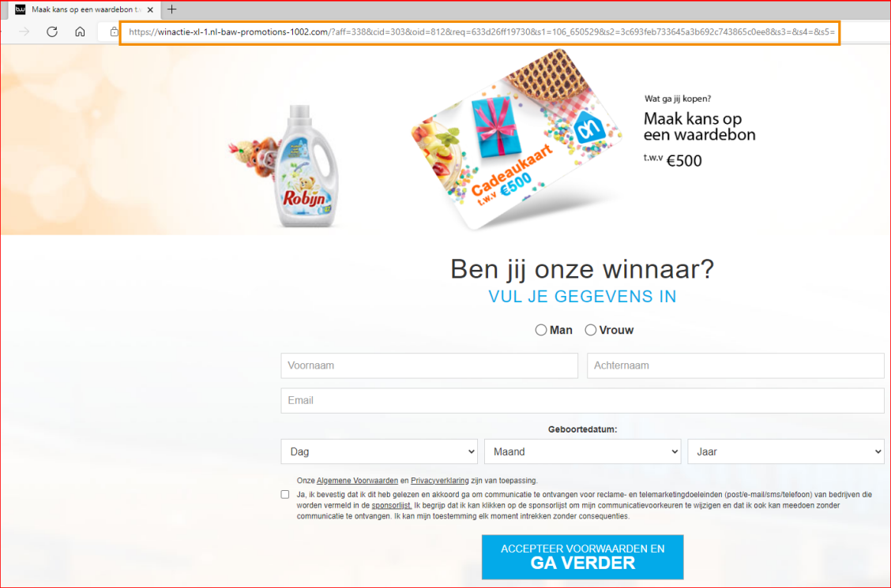Click the lock site info icon
This screenshot has height=588, width=891.
pyautogui.click(x=115, y=32)
